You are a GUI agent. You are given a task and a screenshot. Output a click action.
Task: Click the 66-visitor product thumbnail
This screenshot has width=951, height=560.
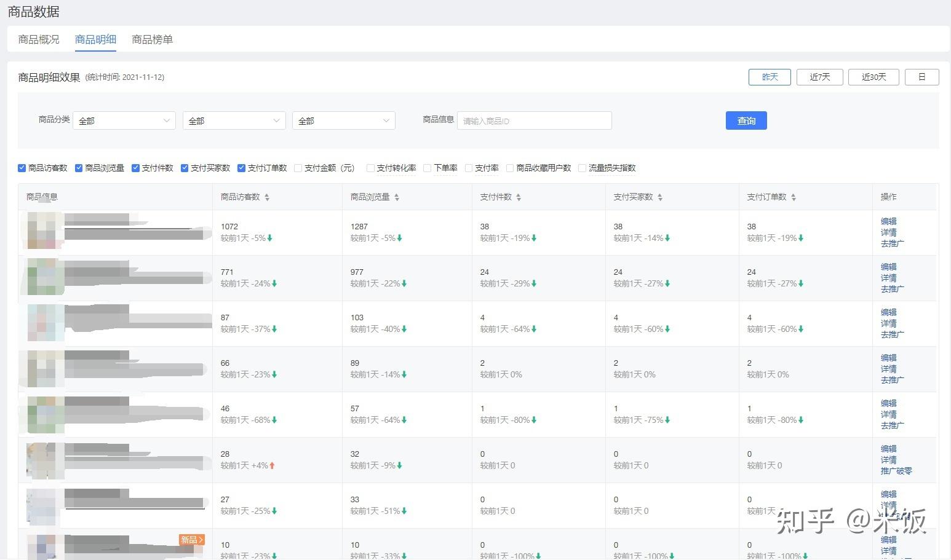[46, 368]
